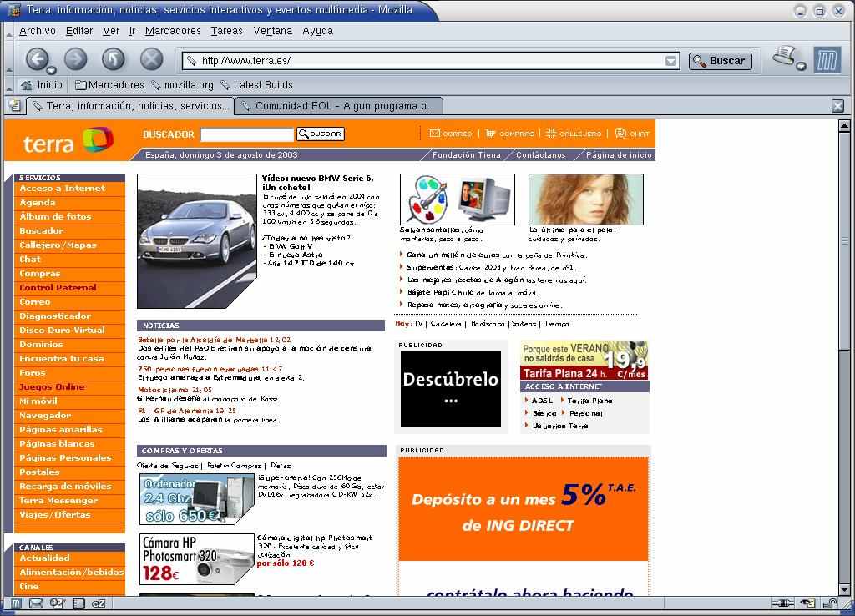Open the Marcadores menu
Screen dimensions: 855x616
point(173,31)
